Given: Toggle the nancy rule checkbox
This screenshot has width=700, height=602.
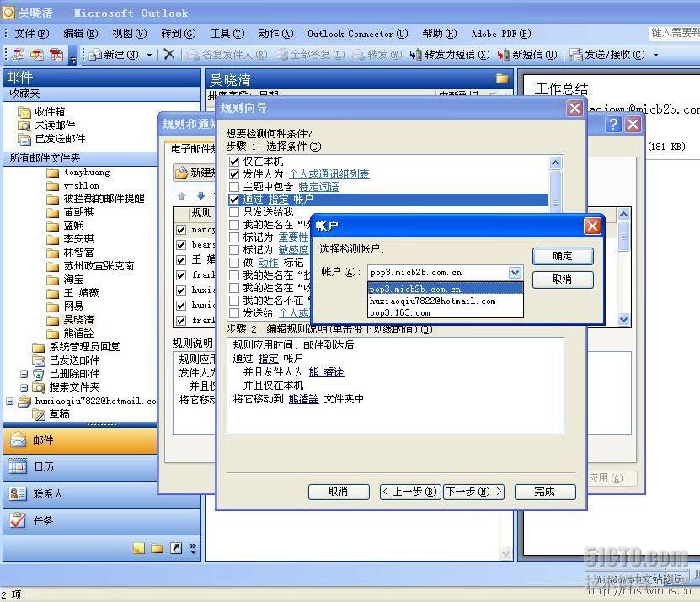Looking at the screenshot, I should tap(181, 230).
